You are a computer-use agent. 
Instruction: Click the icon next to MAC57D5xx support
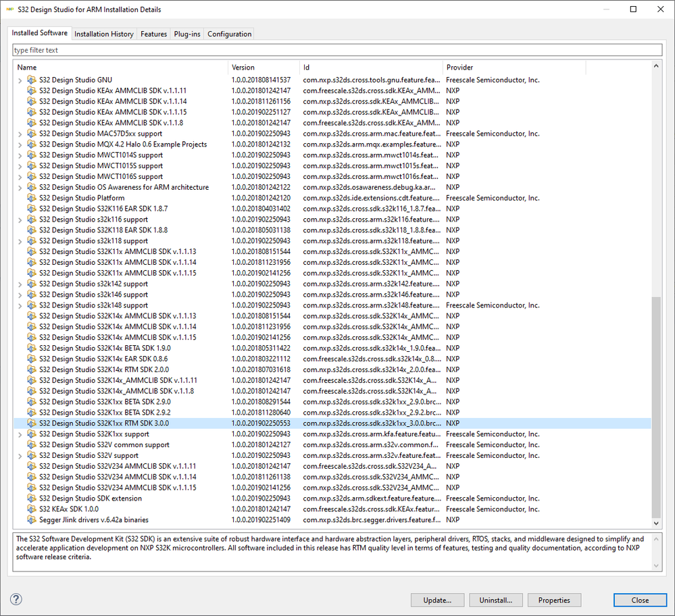[x=32, y=134]
